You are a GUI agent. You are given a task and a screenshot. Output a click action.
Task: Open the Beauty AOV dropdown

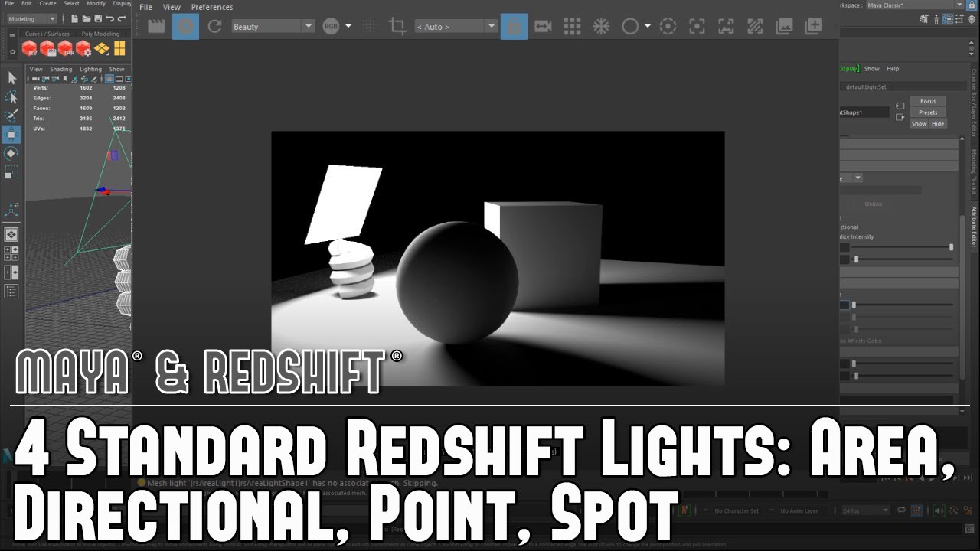coord(272,27)
